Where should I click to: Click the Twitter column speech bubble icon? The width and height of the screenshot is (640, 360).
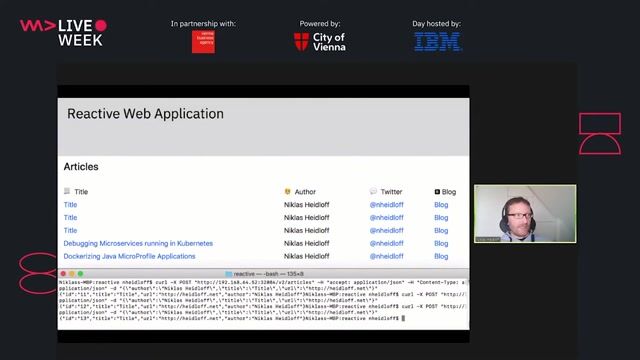tap(373, 191)
